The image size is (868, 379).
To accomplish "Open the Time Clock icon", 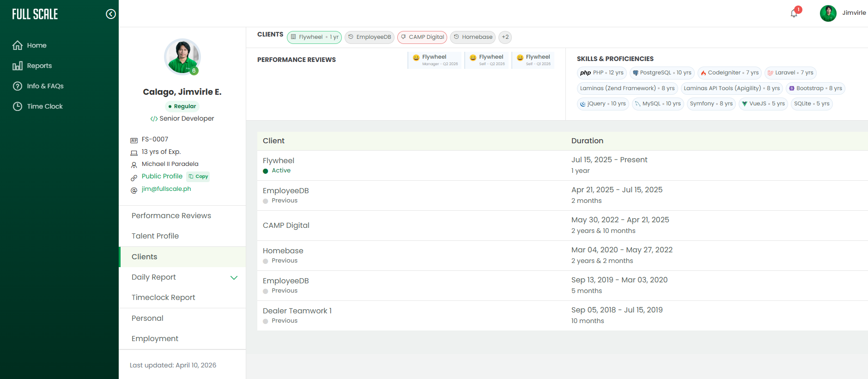I will [x=18, y=106].
